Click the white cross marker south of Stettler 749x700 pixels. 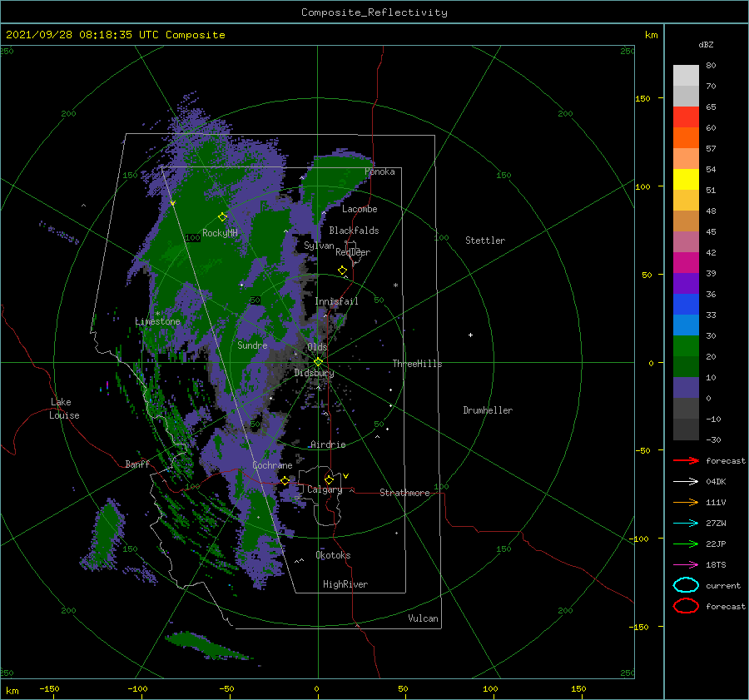tap(470, 335)
